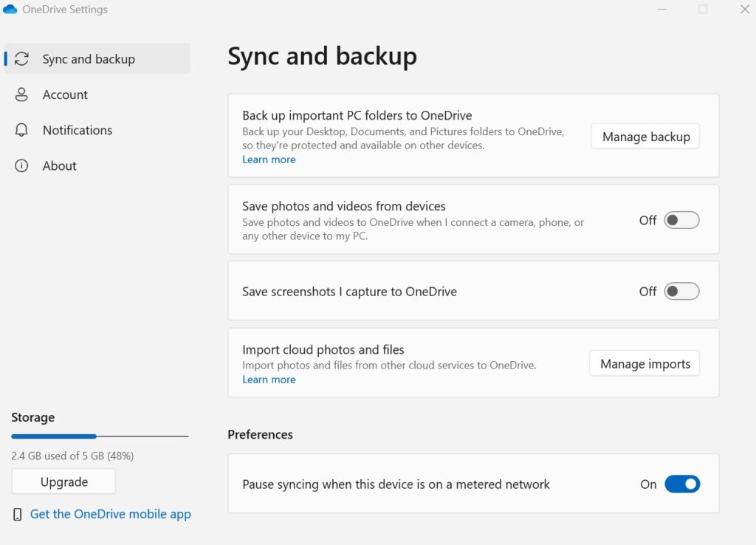Image resolution: width=756 pixels, height=545 pixels.
Task: Open Learn more under PC folders backup
Action: click(269, 160)
